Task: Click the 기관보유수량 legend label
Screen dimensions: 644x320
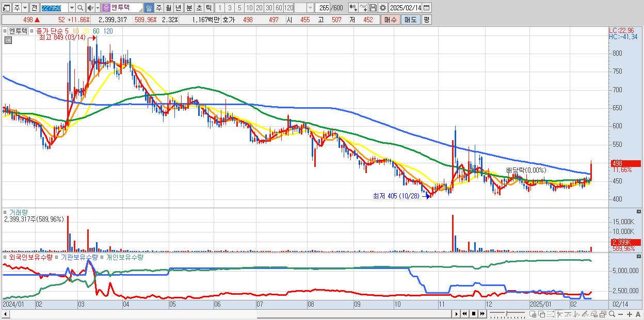Action: coord(79,257)
